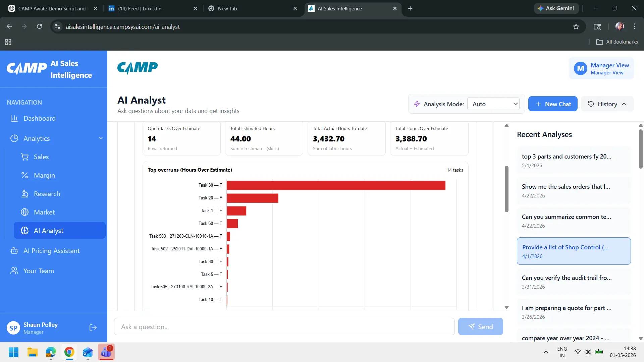Open the Market page
Image resolution: width=644 pixels, height=362 pixels.
pyautogui.click(x=44, y=212)
